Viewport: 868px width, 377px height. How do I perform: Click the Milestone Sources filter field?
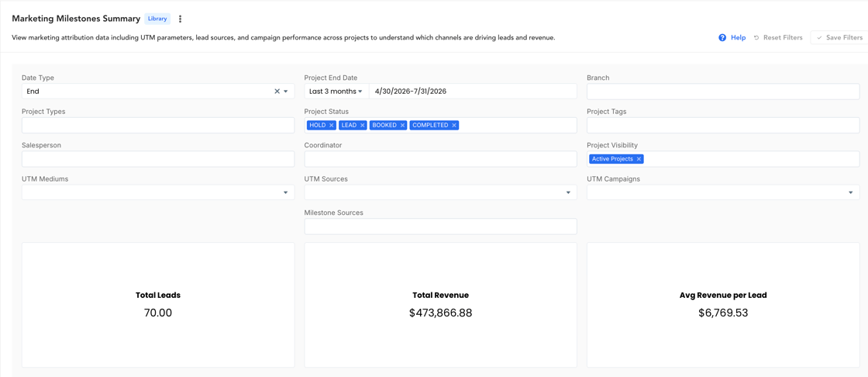(x=441, y=227)
